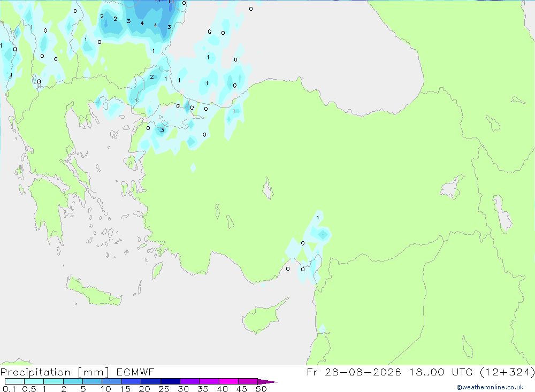Select the legend swatch between 5 and 10

(x=93, y=381)
